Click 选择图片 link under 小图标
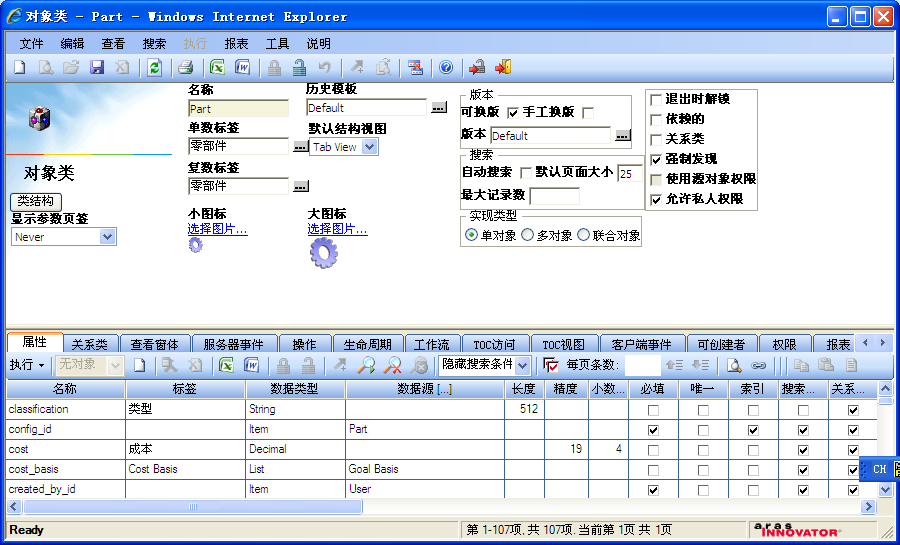900x545 pixels. tap(218, 229)
